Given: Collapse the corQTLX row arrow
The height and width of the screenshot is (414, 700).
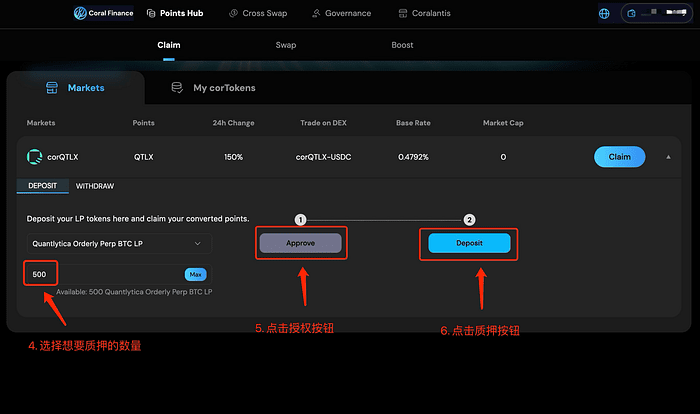Looking at the screenshot, I should [668, 157].
